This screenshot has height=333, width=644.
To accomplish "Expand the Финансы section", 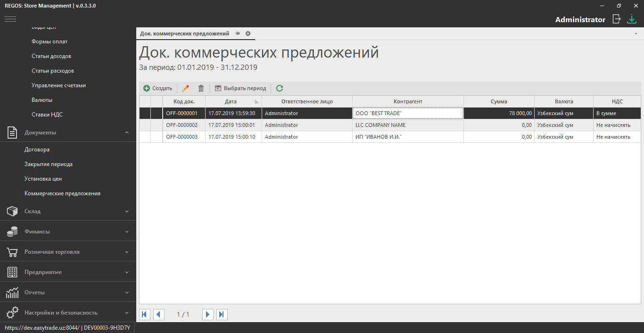I will (x=68, y=232).
